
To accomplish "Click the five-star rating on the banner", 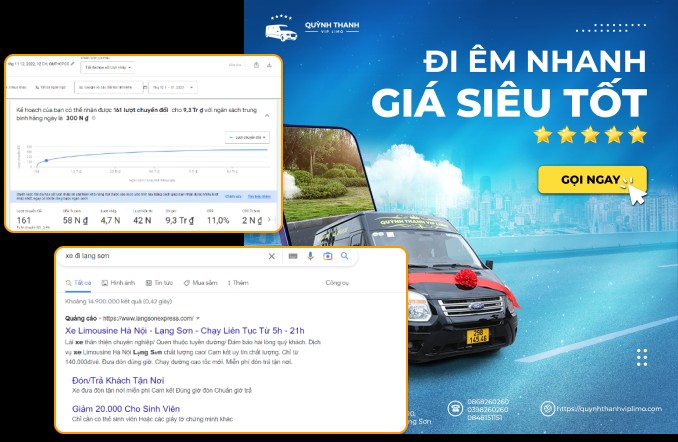I will pos(590,135).
